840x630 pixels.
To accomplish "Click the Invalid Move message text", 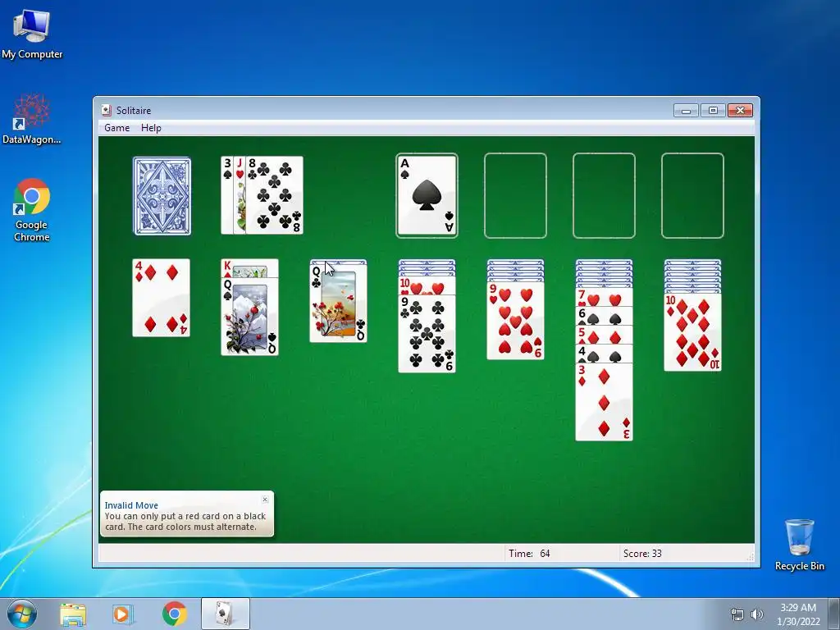I will pos(185,521).
